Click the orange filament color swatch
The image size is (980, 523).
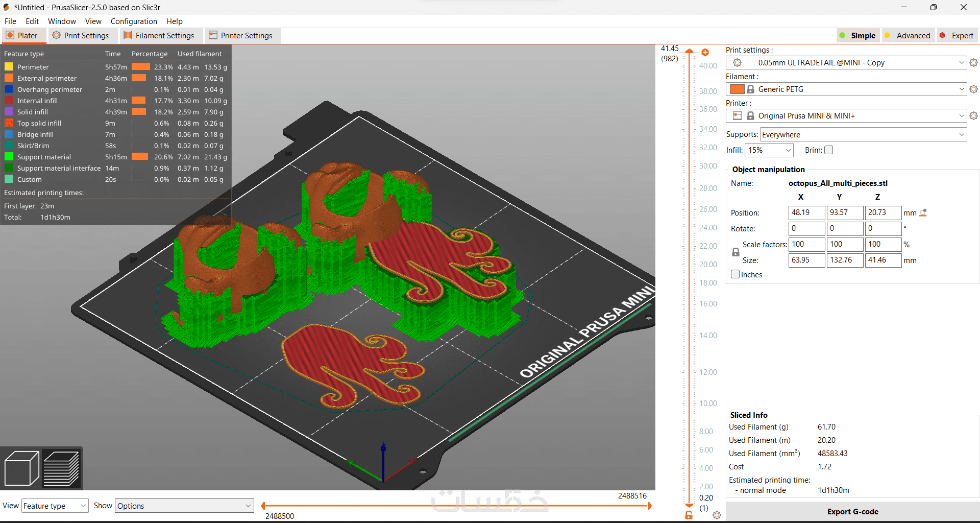click(x=737, y=89)
